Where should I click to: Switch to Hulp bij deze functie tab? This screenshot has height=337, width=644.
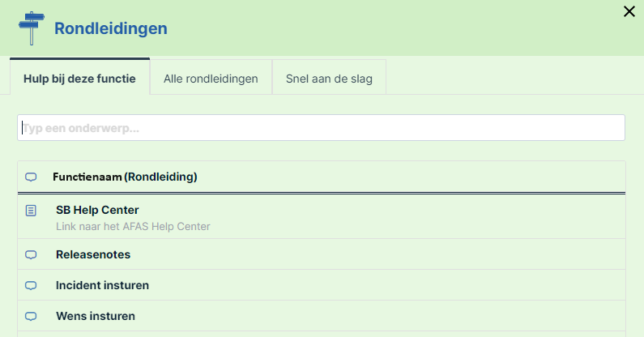click(x=79, y=77)
